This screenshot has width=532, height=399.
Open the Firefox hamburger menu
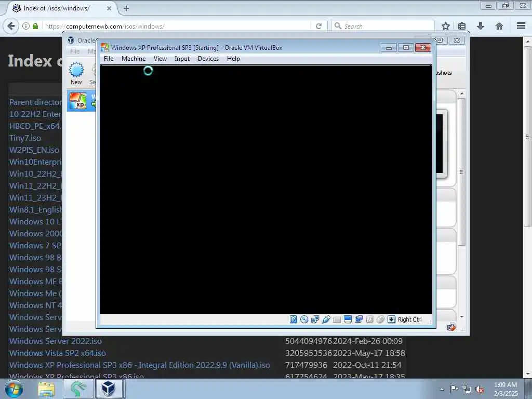point(521,26)
